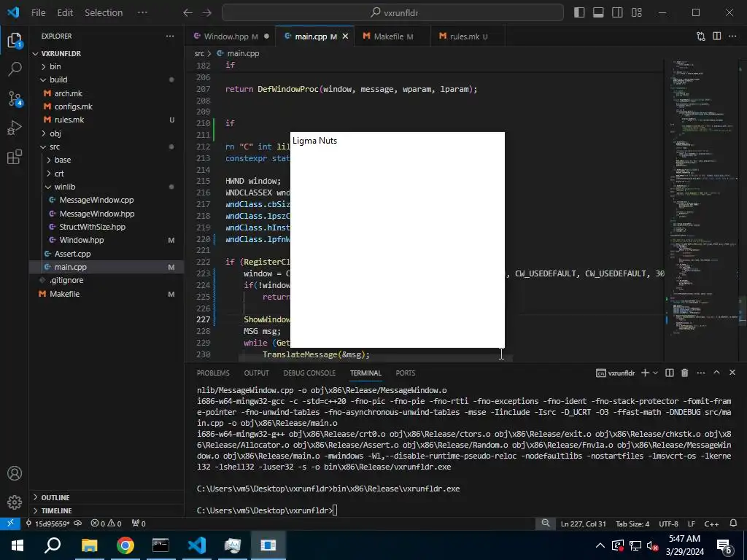The width and height of the screenshot is (747, 560).
Task: Open the Accounts menu icon
Action: pyautogui.click(x=15, y=473)
